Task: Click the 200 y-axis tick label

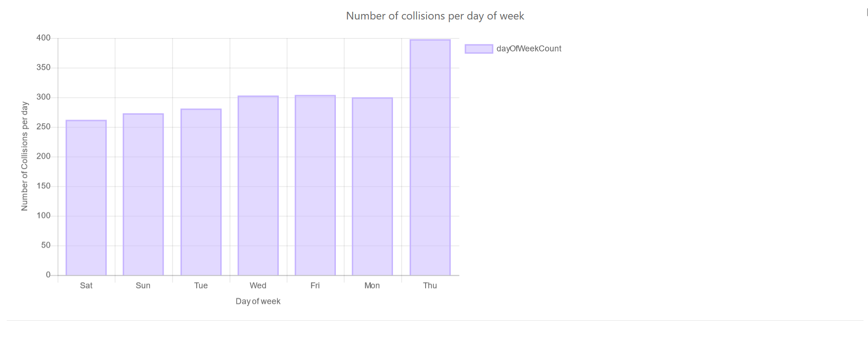Action: (x=44, y=157)
